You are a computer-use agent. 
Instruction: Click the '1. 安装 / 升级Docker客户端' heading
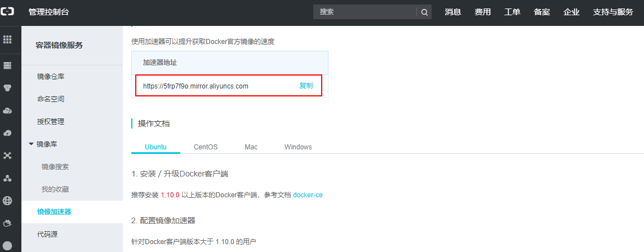click(x=180, y=174)
